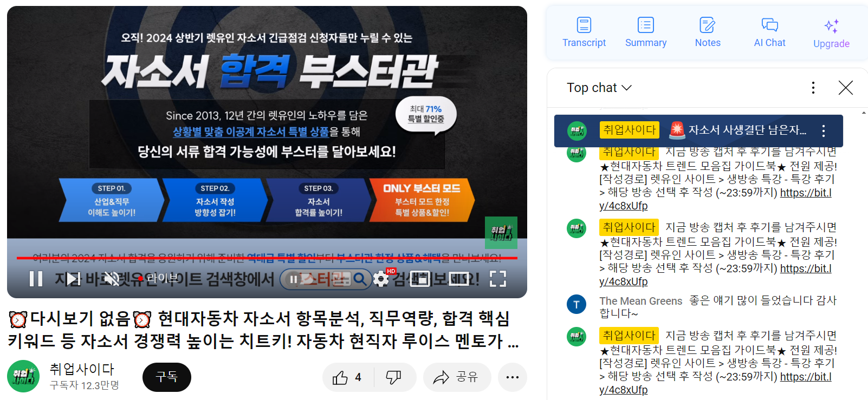Click 취업사이다 badge in last chat message
This screenshot has width=868, height=400.
pyautogui.click(x=629, y=336)
